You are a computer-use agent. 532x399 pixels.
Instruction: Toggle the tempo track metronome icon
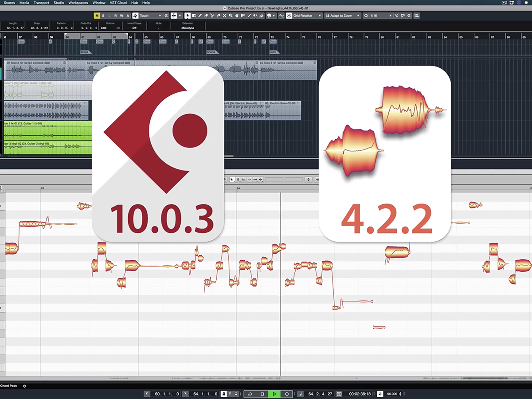[380, 394]
